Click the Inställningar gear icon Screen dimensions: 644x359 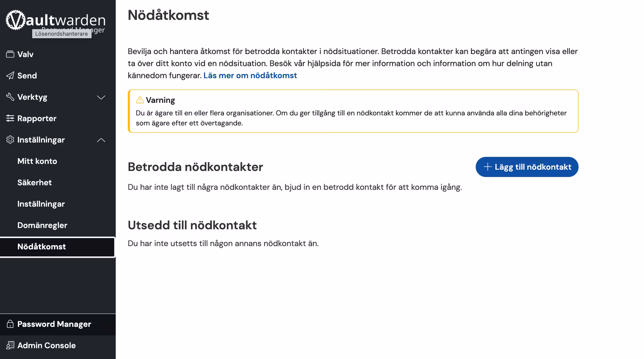(10, 140)
